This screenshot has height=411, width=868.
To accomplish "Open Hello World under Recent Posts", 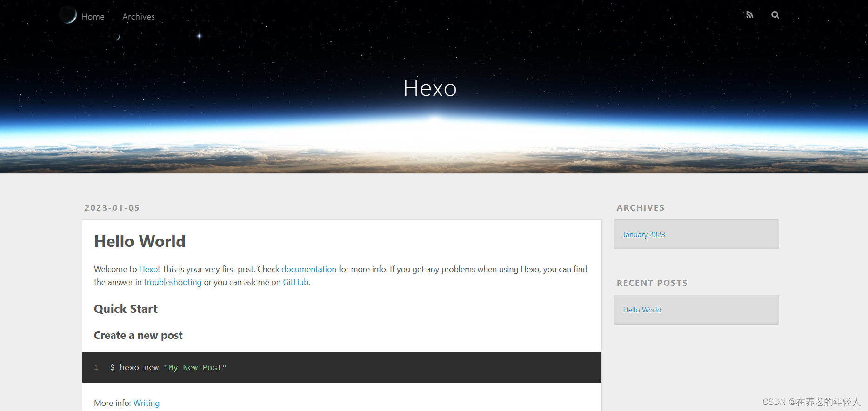I will [x=642, y=310].
